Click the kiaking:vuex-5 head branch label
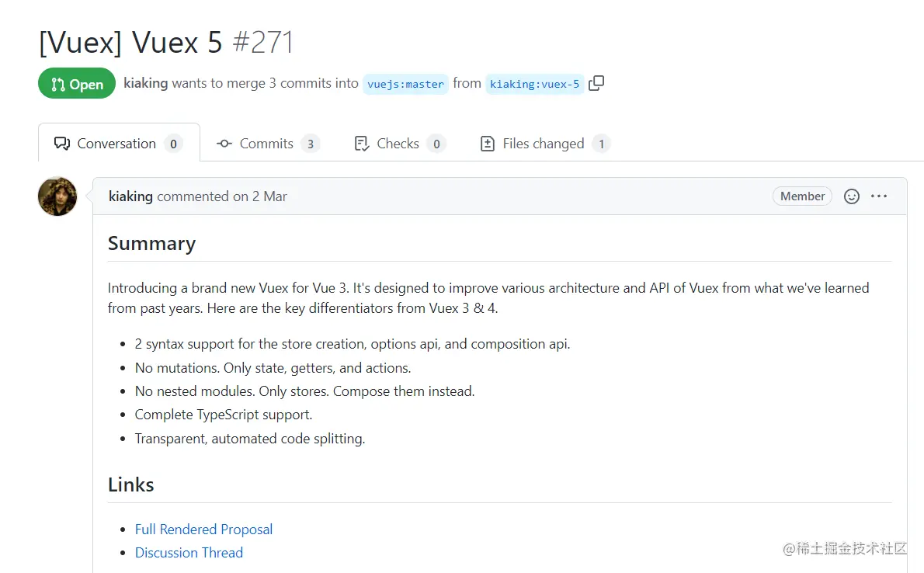This screenshot has width=924, height=573. pos(534,84)
